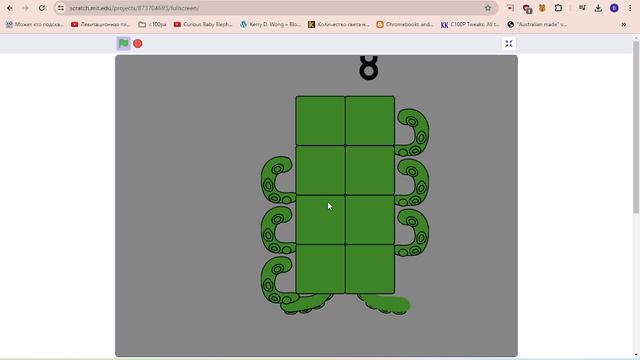Click the black number 8 above the character

click(x=369, y=67)
